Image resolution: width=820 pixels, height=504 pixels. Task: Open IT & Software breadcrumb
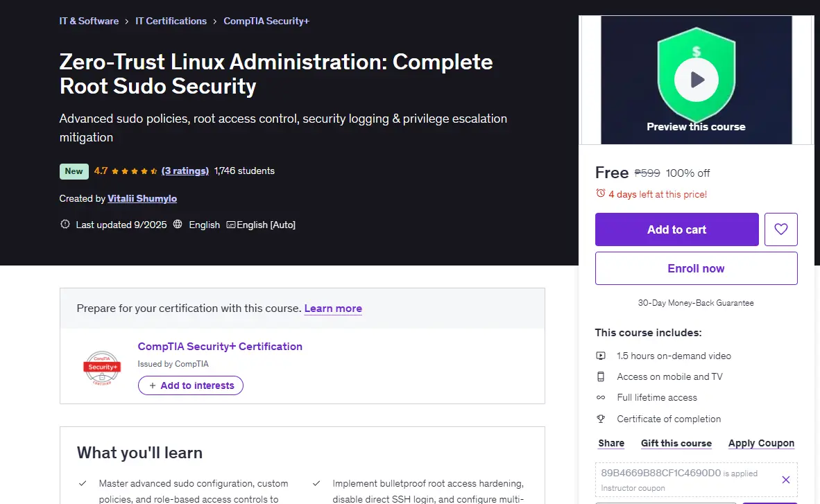coord(89,21)
